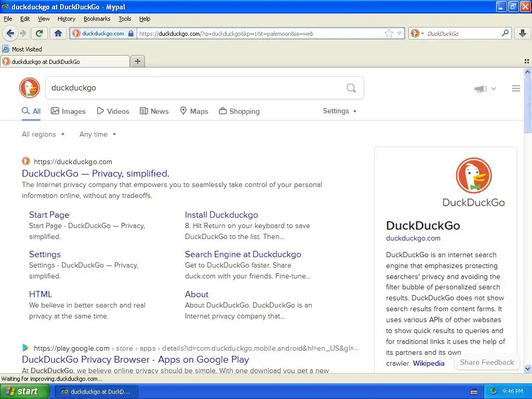532x399 pixels.
Task: Click the padlock site identity icon
Action: tap(131, 34)
